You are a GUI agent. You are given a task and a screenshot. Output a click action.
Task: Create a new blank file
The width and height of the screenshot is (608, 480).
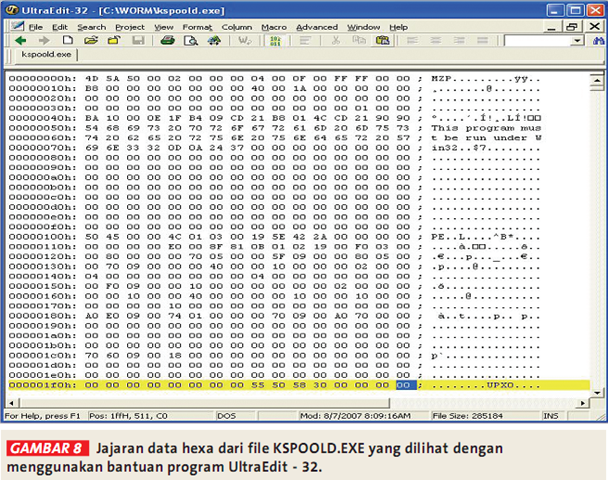[68, 40]
